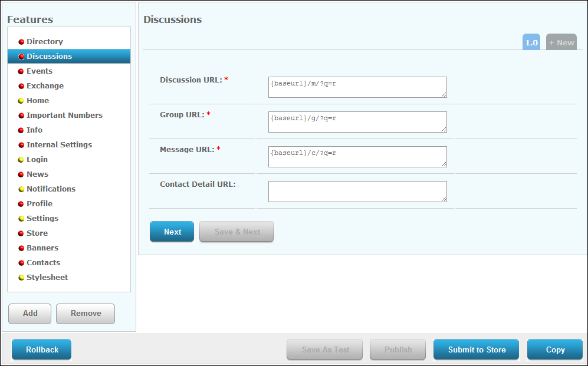Click the red dot next to Events
This screenshot has width=588, height=366.
pyautogui.click(x=21, y=71)
